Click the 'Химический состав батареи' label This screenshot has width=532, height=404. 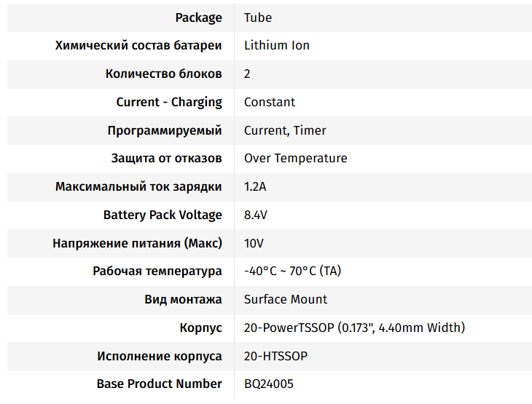point(138,46)
